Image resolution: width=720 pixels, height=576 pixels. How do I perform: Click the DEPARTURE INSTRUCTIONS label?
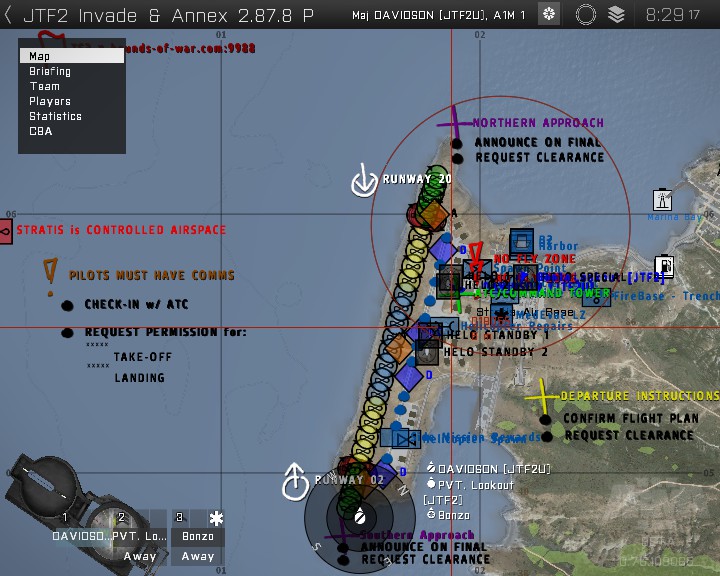(640, 396)
